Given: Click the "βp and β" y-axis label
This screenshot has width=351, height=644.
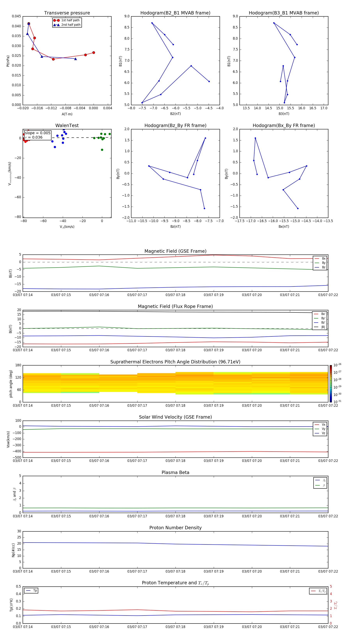Looking at the screenshot, I should click(x=14, y=494).
